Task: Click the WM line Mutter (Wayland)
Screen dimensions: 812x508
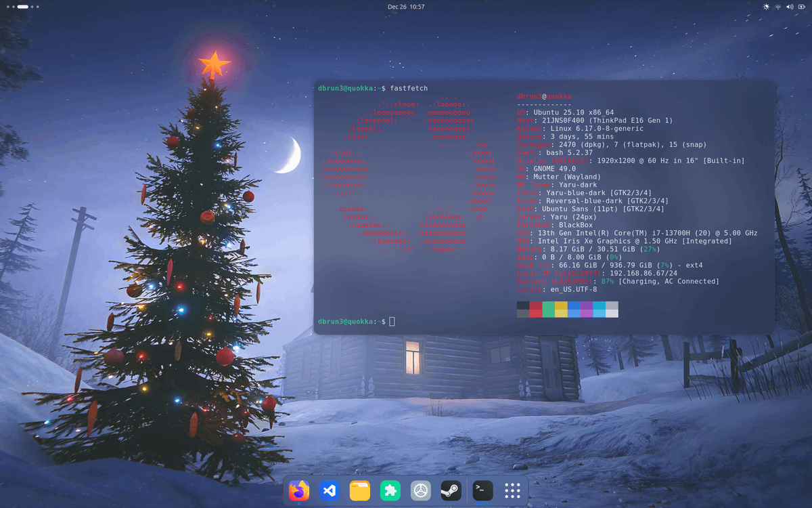Action: 559,177
